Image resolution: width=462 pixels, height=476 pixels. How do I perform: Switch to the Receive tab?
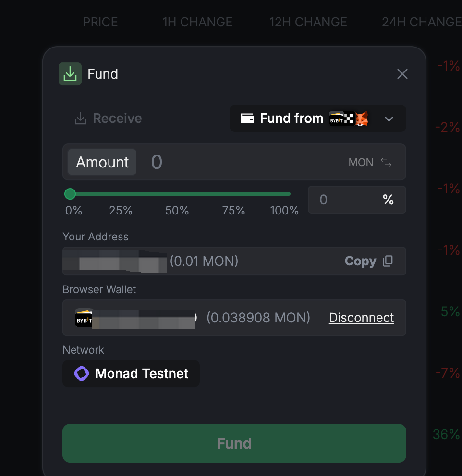(108, 119)
